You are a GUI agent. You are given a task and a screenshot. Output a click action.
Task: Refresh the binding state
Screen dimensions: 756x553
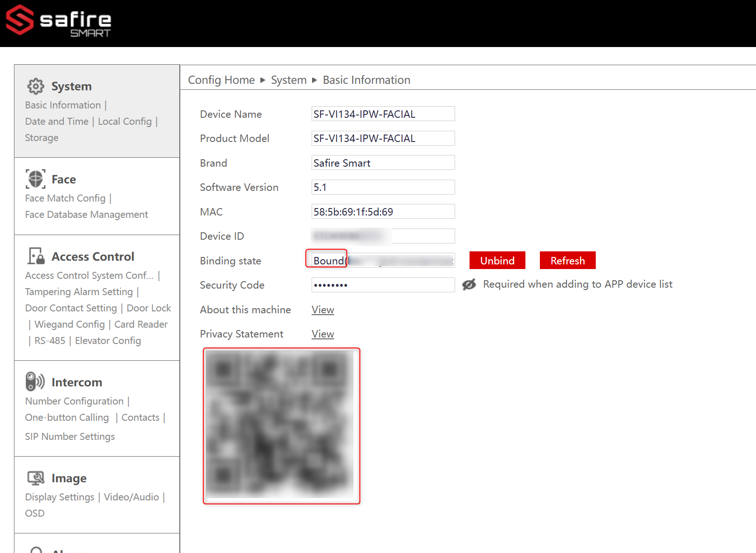(x=568, y=261)
